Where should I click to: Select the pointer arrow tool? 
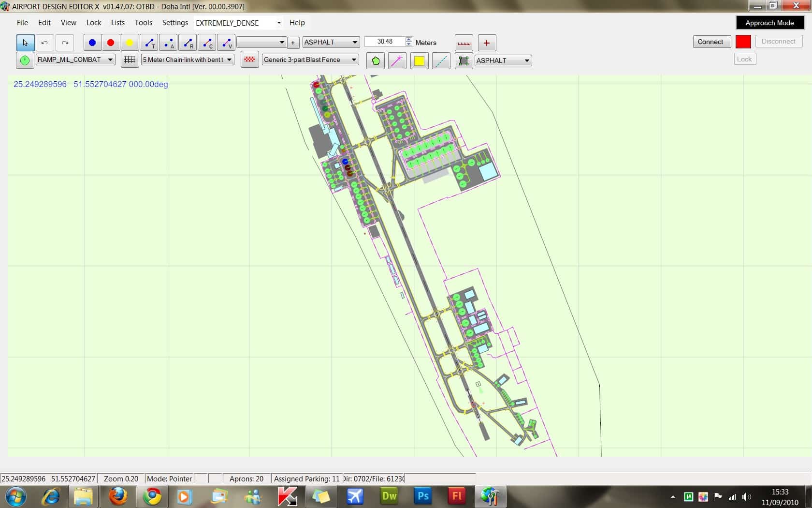click(x=25, y=43)
